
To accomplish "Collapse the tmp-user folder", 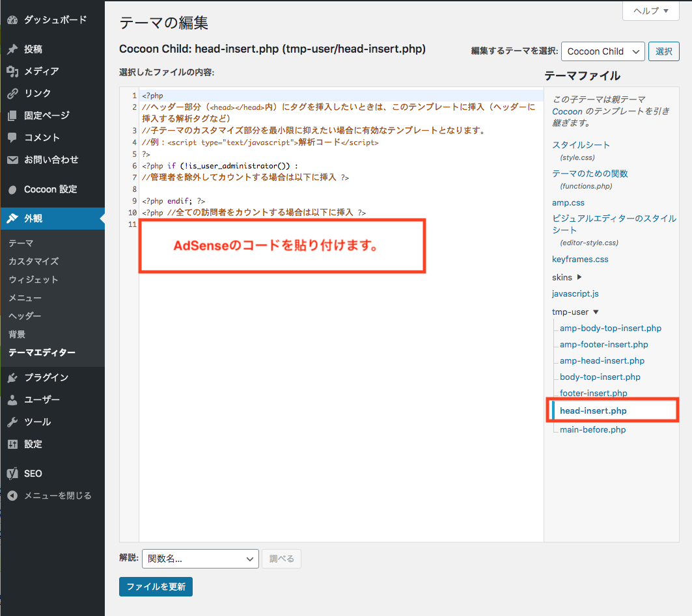I will click(575, 312).
